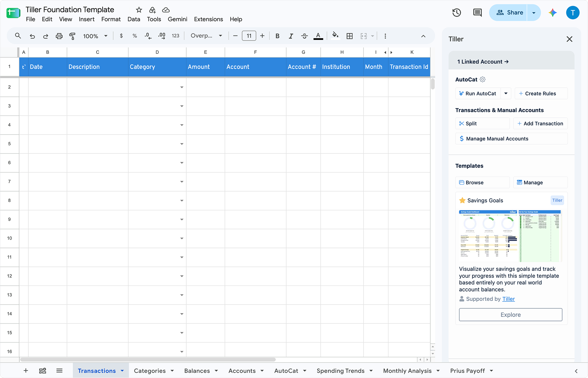The width and height of the screenshot is (588, 378).
Task: Open the Format menu
Action: coord(111,19)
